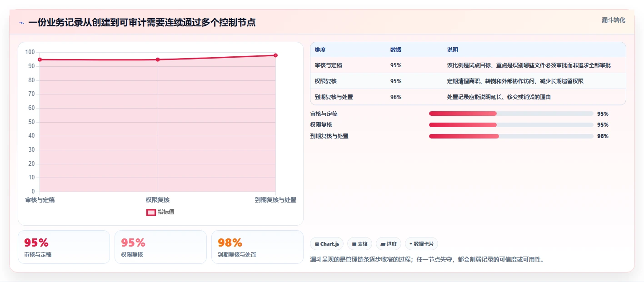The width and height of the screenshot is (644, 282).
Task: Click the description starting with 该比例是试点目标
Action: [529, 65]
